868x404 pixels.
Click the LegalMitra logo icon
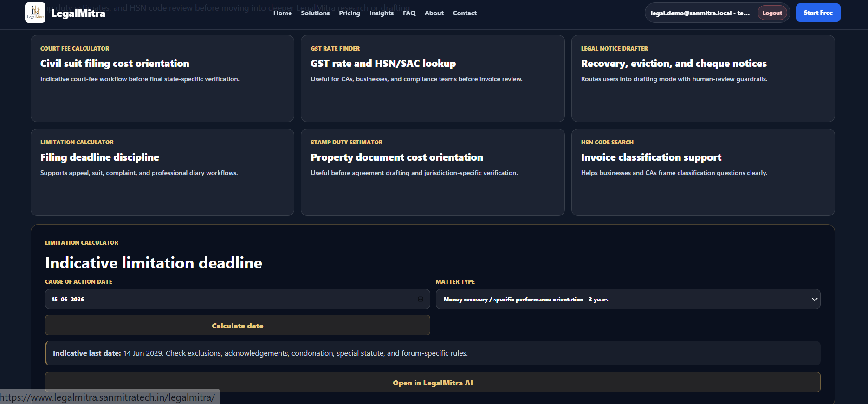[x=35, y=13]
